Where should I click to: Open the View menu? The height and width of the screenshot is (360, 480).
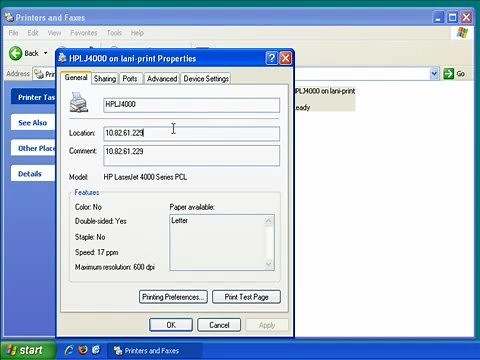click(54, 33)
